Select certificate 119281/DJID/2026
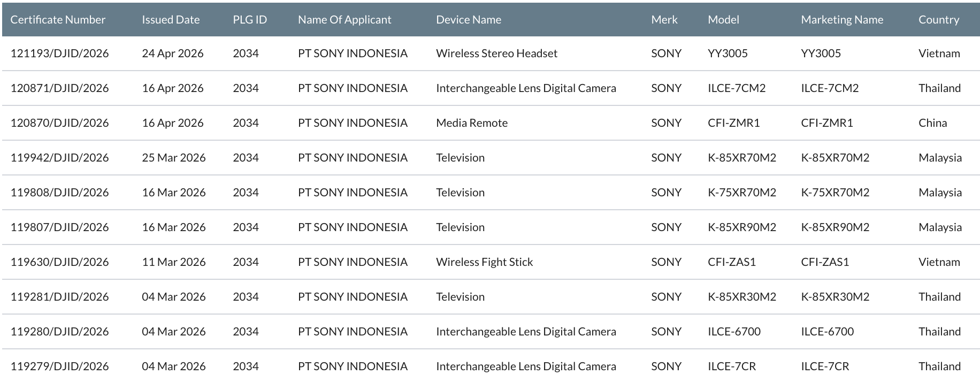980x382 pixels. [59, 297]
